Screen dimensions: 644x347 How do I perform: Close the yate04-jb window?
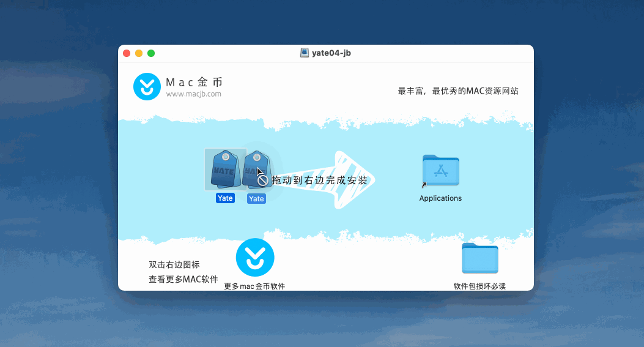point(127,53)
